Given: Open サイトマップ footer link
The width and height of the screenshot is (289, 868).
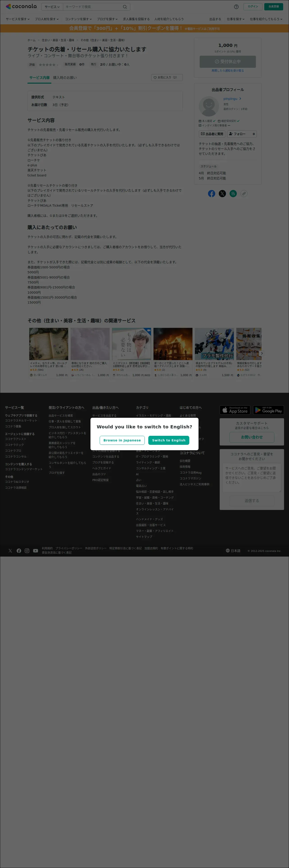Looking at the screenshot, I should tap(144, 537).
